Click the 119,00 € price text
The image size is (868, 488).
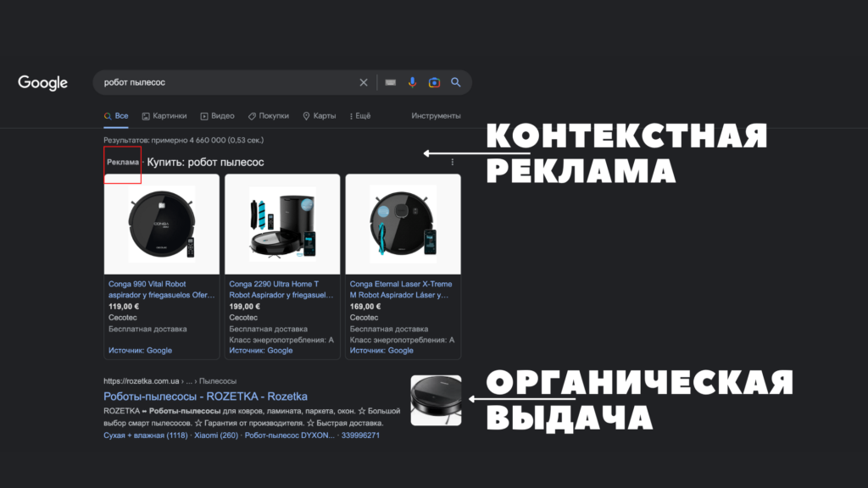pyautogui.click(x=124, y=307)
